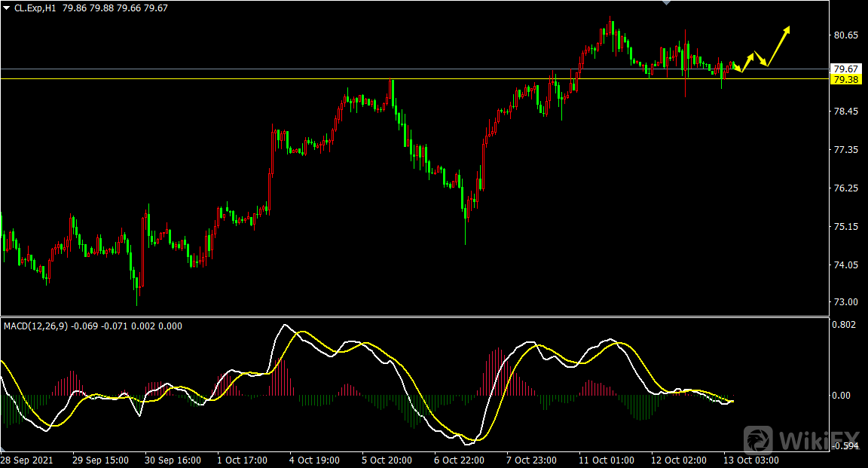Click the triangle icon before CL.Exp,H1
This screenshot has width=868, height=468.
7,8
